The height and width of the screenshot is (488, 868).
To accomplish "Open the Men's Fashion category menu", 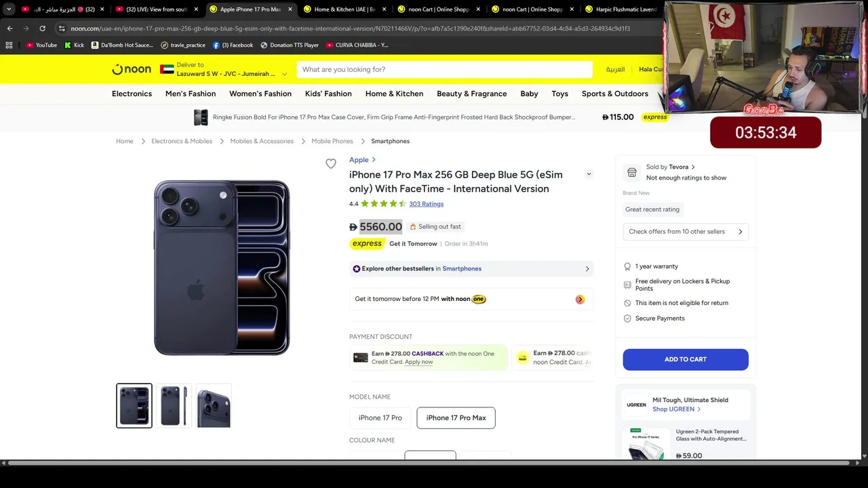I will tap(191, 94).
